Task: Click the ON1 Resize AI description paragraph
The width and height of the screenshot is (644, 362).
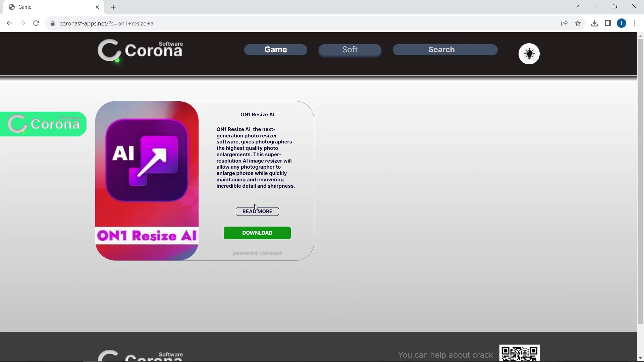Action: pyautogui.click(x=256, y=158)
